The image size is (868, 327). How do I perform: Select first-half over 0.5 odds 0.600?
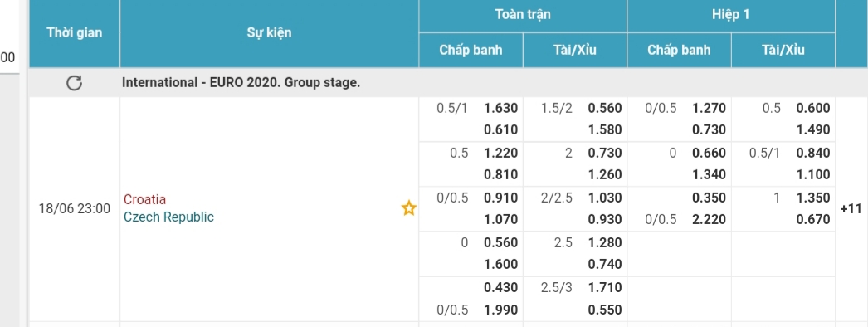812,109
